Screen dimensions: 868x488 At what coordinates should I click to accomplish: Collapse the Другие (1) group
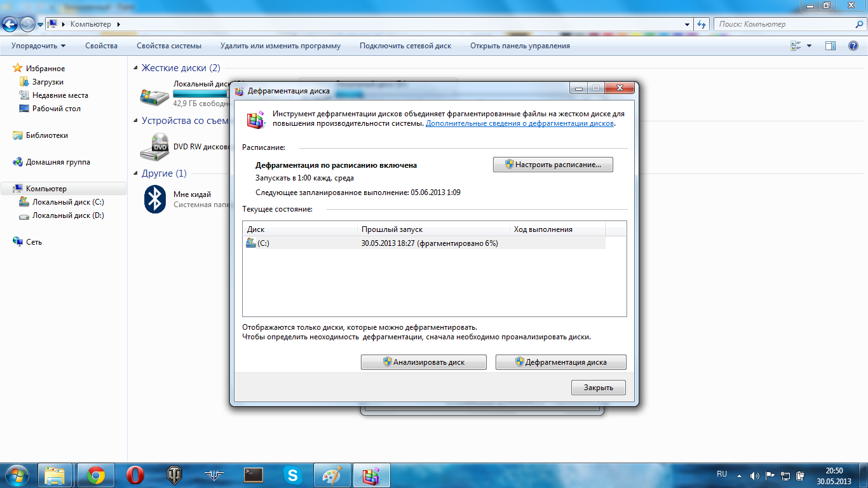(x=135, y=173)
